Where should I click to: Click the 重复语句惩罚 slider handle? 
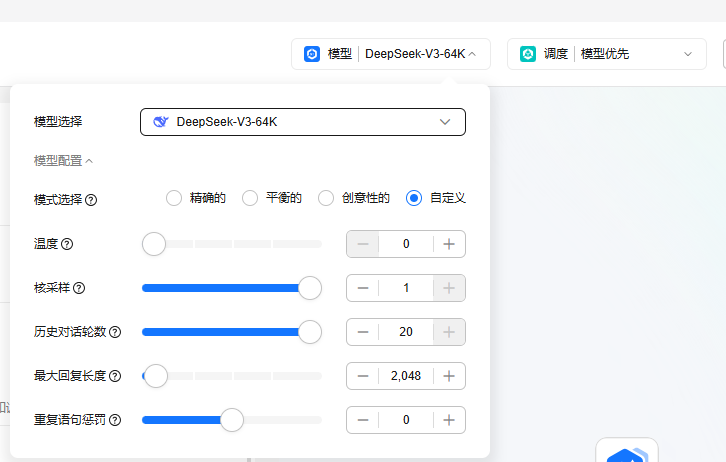[x=232, y=420]
